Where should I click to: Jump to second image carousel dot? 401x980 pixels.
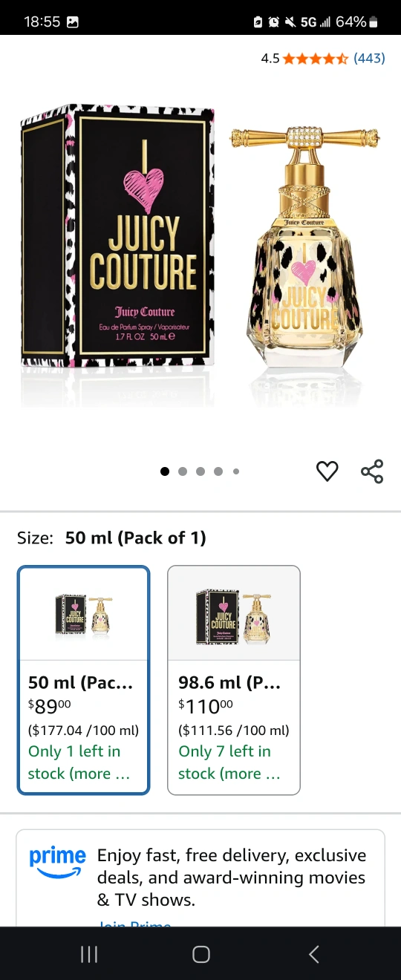coord(183,471)
